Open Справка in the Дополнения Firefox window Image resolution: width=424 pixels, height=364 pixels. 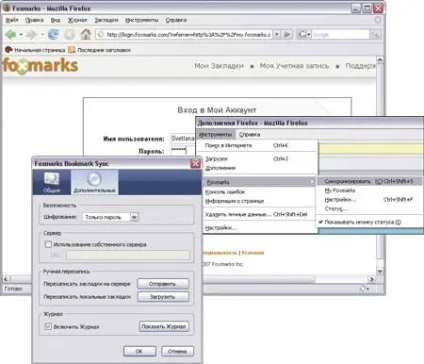250,134
